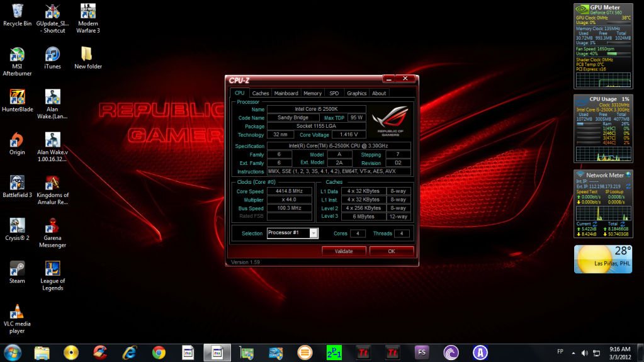Click the Core Voltage 1.416 V field
This screenshot has height=362, width=644.
click(348, 134)
